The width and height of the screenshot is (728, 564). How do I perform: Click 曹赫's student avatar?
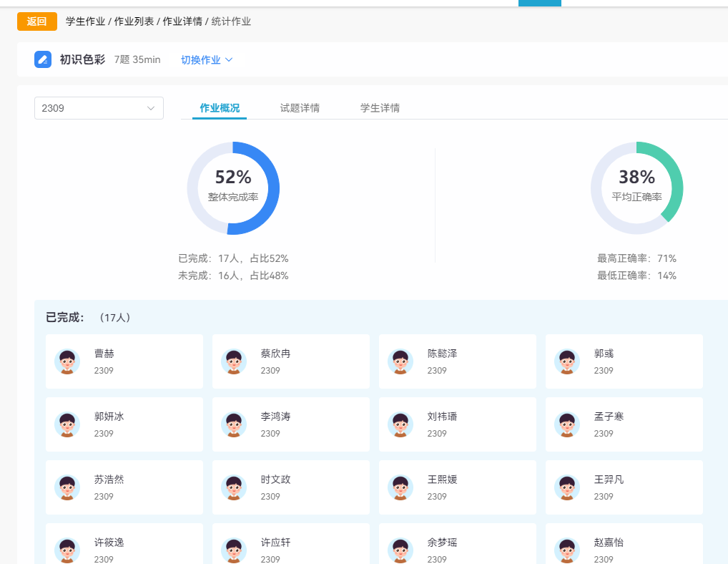[67, 361]
